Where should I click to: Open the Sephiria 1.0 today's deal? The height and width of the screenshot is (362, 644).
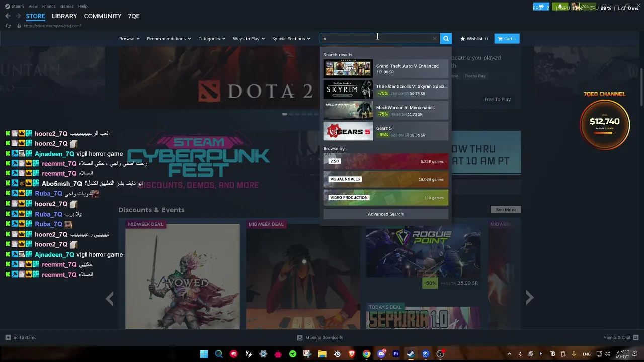coord(424,316)
